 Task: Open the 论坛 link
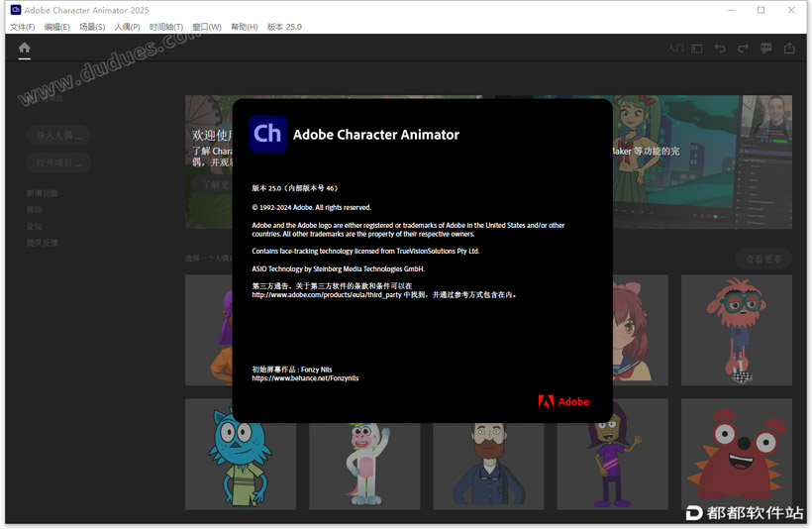point(35,227)
